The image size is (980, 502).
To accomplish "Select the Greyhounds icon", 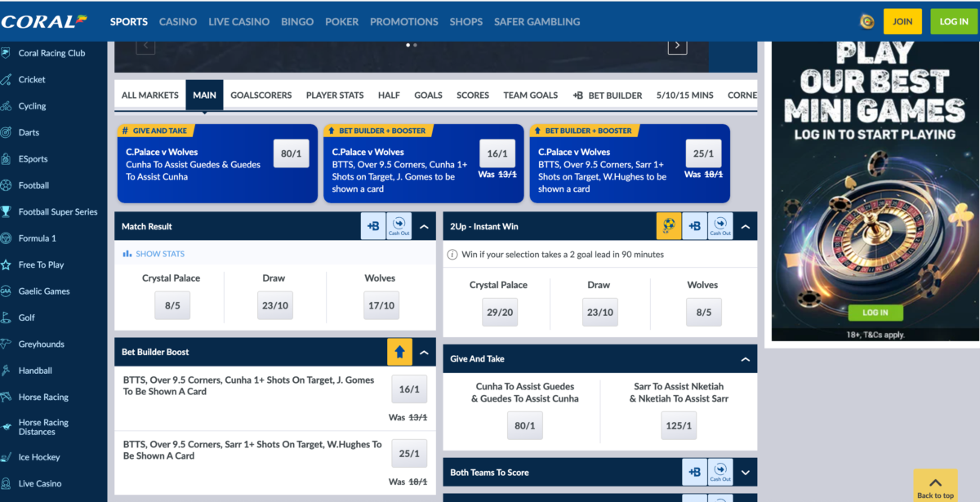I will [7, 344].
